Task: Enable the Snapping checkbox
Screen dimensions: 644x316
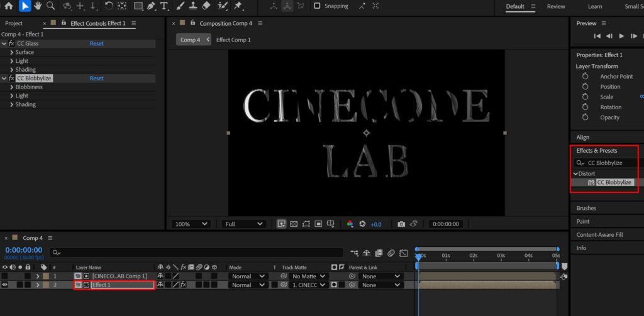Action: click(317, 6)
